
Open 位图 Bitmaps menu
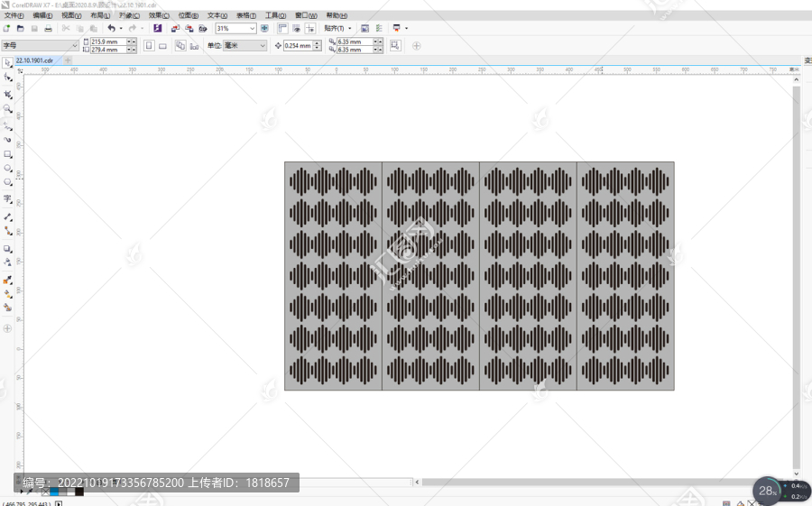tap(188, 15)
